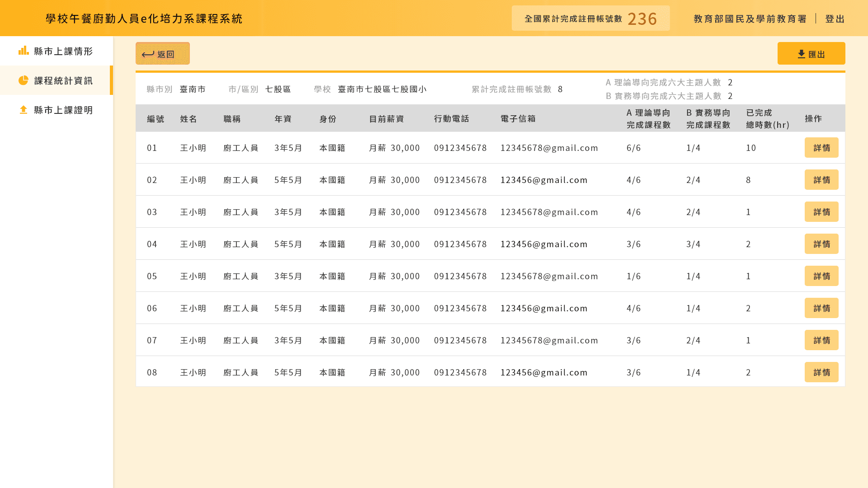Click 累計完成註冊帳號數 label in summary bar
The height and width of the screenshot is (488, 868).
[512, 89]
